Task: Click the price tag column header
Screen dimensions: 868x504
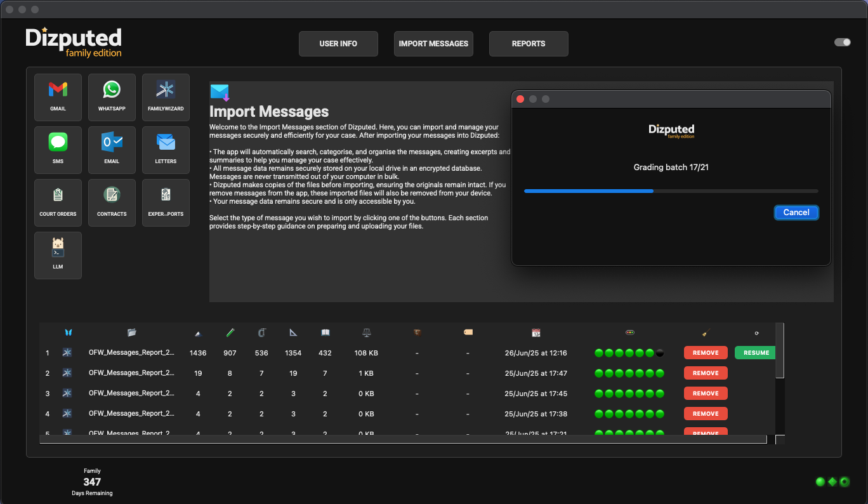Action: click(468, 332)
